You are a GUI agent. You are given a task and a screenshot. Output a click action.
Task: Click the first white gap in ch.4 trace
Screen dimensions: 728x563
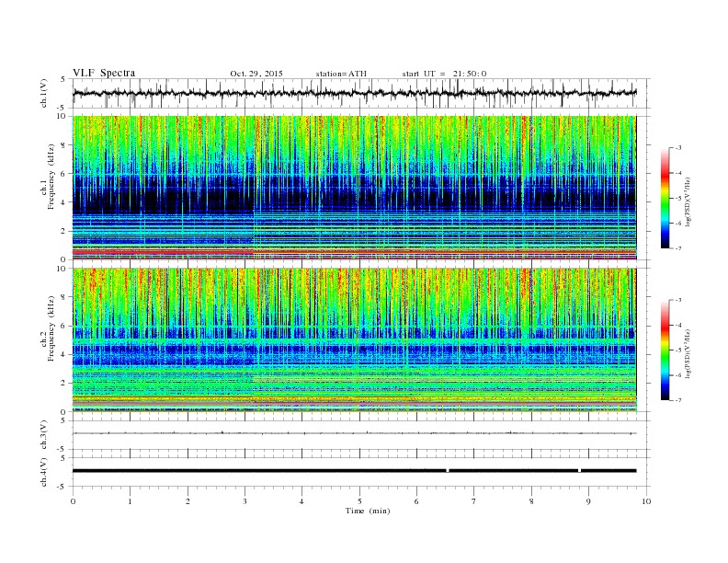click(448, 471)
